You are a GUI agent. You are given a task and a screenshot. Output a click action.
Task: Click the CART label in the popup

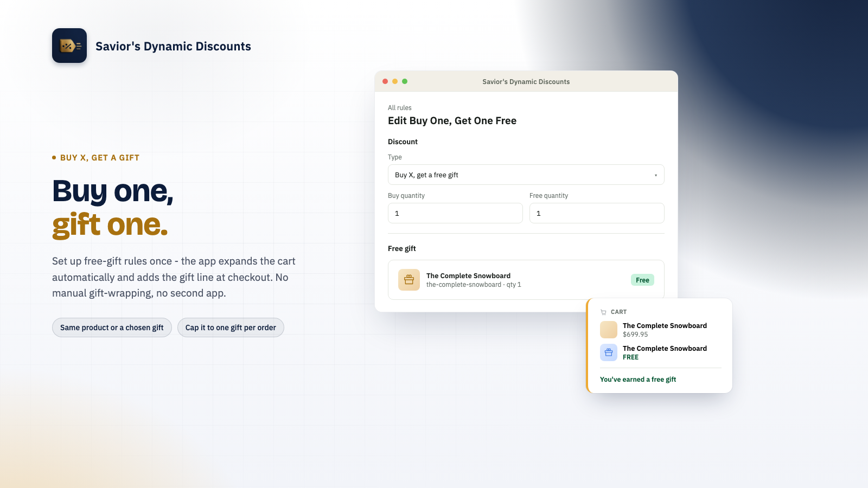click(618, 312)
